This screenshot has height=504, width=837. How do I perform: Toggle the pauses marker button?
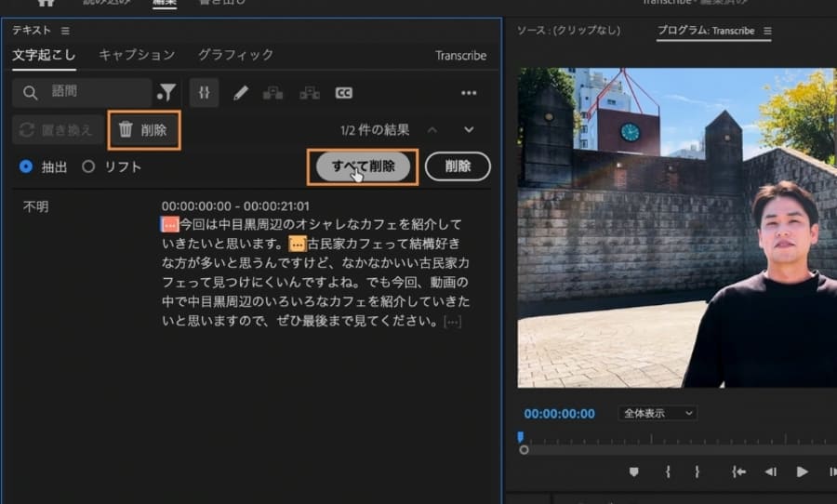[x=204, y=93]
